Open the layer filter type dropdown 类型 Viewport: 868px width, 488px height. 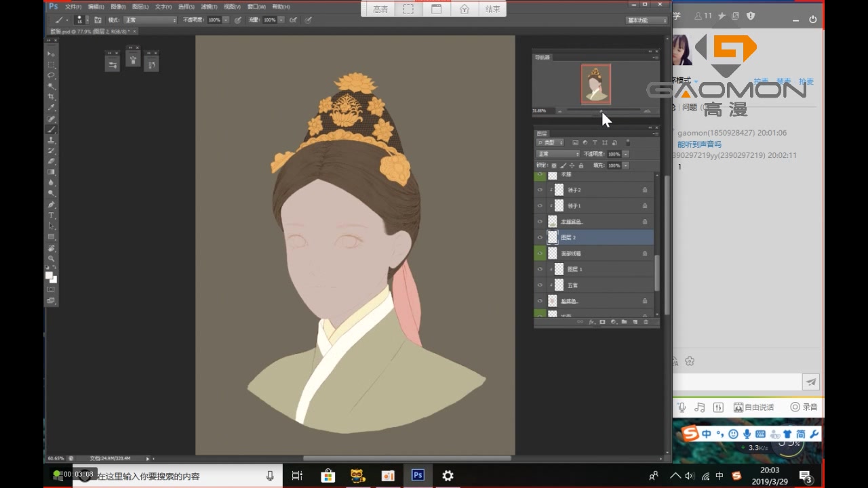(x=549, y=142)
